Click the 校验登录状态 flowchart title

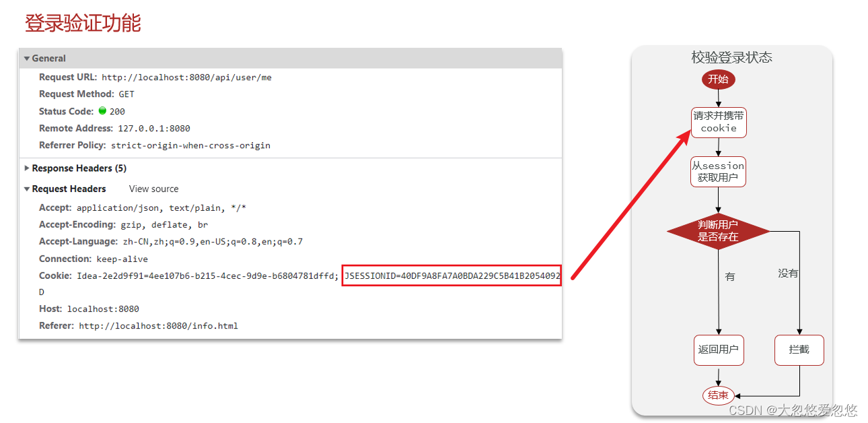(732, 57)
